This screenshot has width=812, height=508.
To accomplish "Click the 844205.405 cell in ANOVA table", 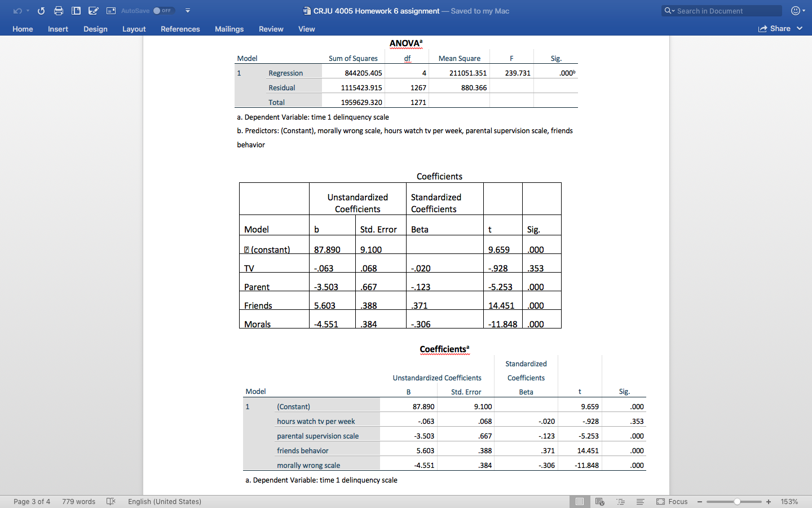I will tap(363, 73).
